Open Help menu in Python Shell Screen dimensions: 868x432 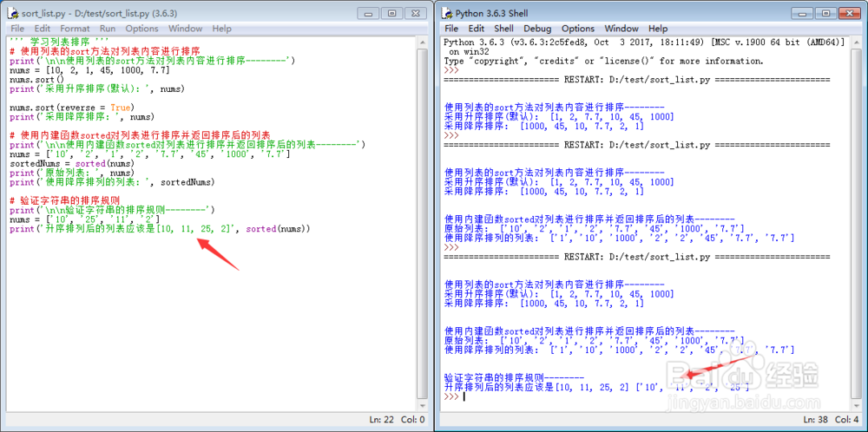(658, 29)
